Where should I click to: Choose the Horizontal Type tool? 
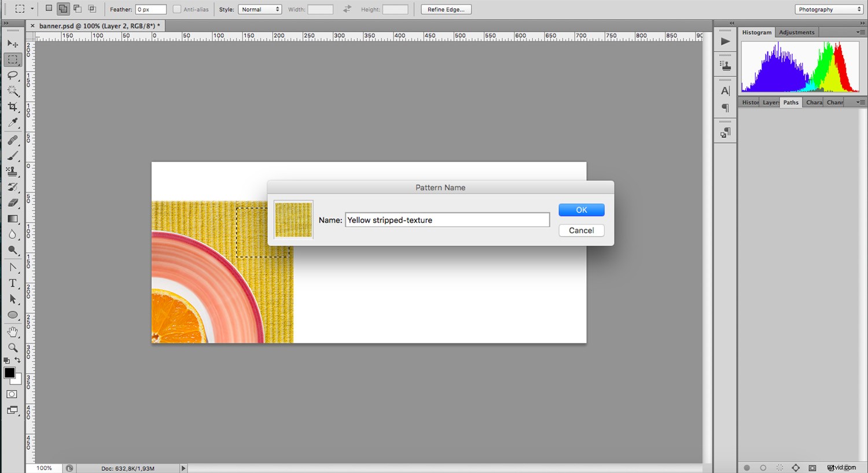click(x=13, y=283)
